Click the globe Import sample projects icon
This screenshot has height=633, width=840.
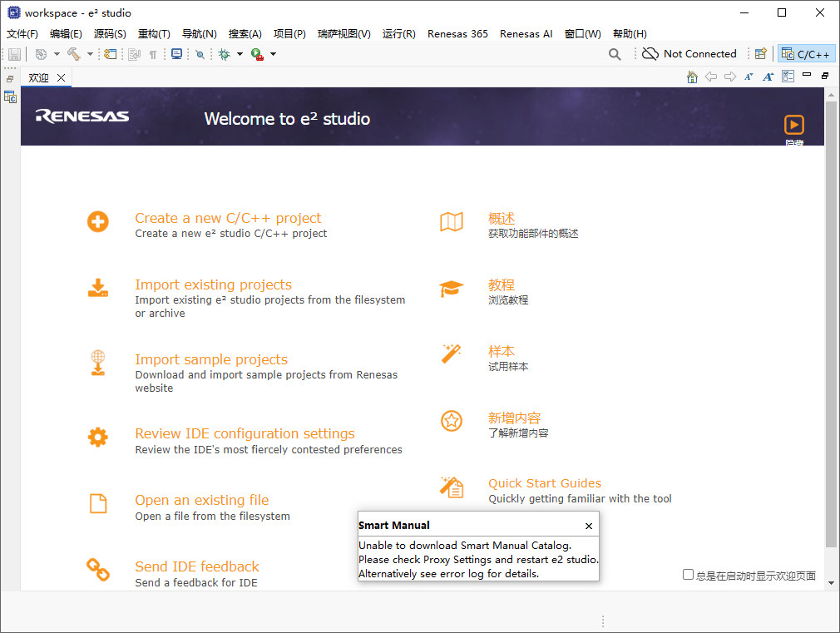(98, 363)
